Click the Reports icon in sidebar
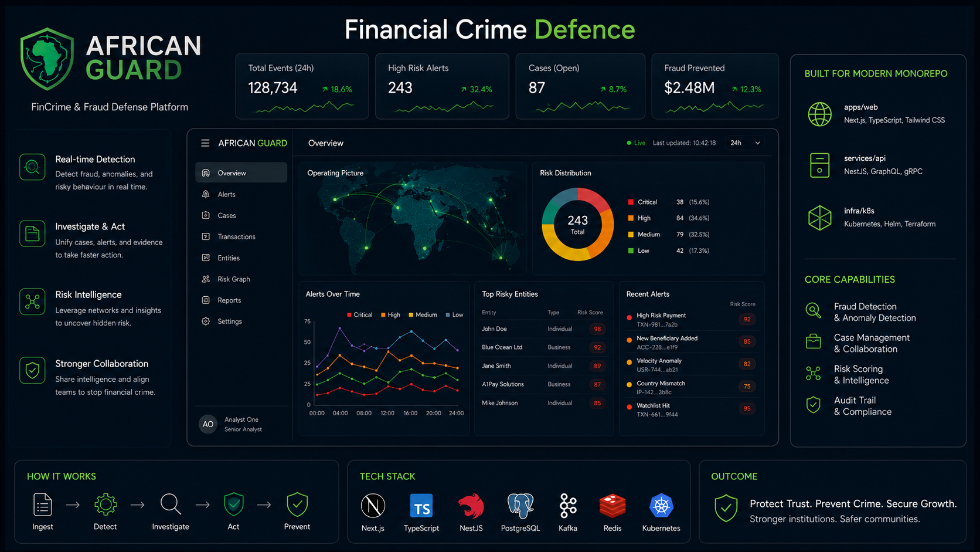Viewport: 980px width, 552px height. (206, 300)
